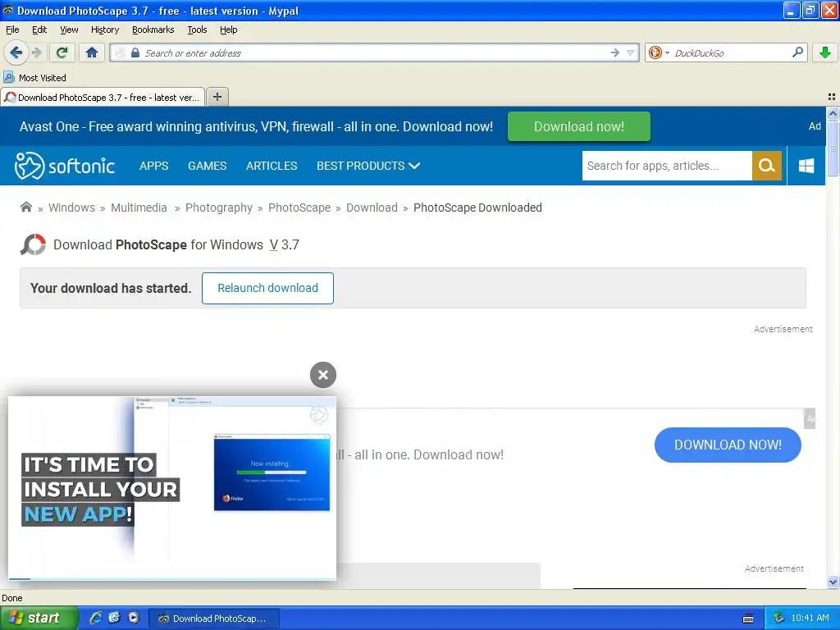Open the Start menu
840x630 pixels.
pyautogui.click(x=39, y=619)
